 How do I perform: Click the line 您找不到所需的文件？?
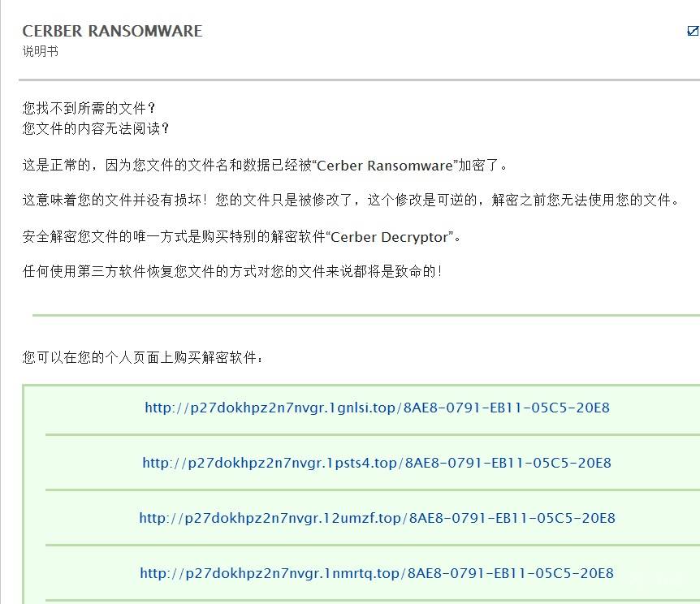tap(89, 108)
